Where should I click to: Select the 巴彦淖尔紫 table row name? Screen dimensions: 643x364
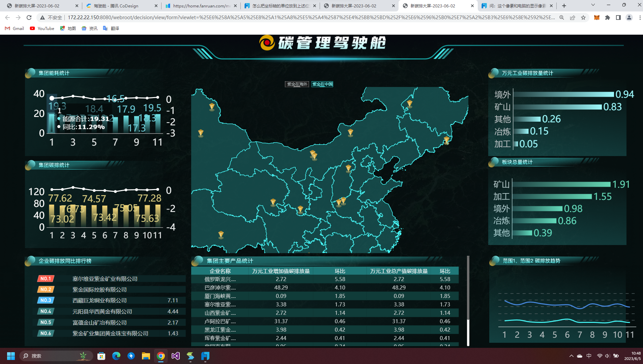220,287
